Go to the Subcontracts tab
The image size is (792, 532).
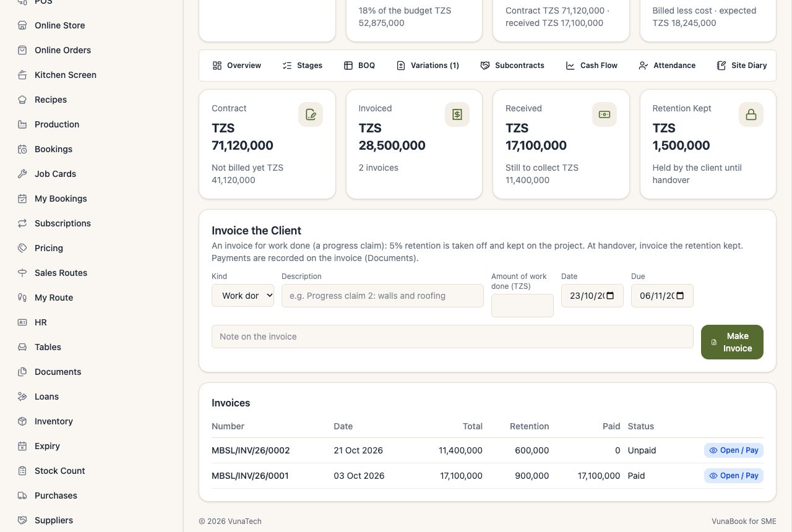coord(512,66)
